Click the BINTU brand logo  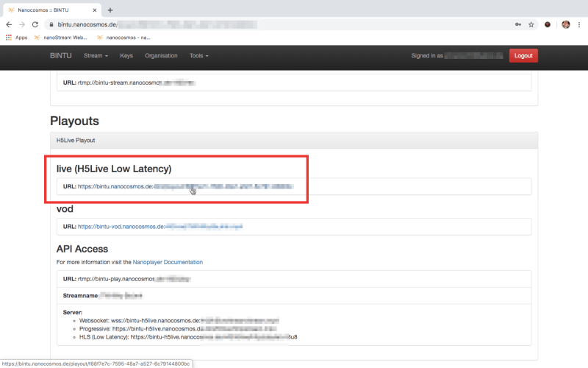click(61, 56)
